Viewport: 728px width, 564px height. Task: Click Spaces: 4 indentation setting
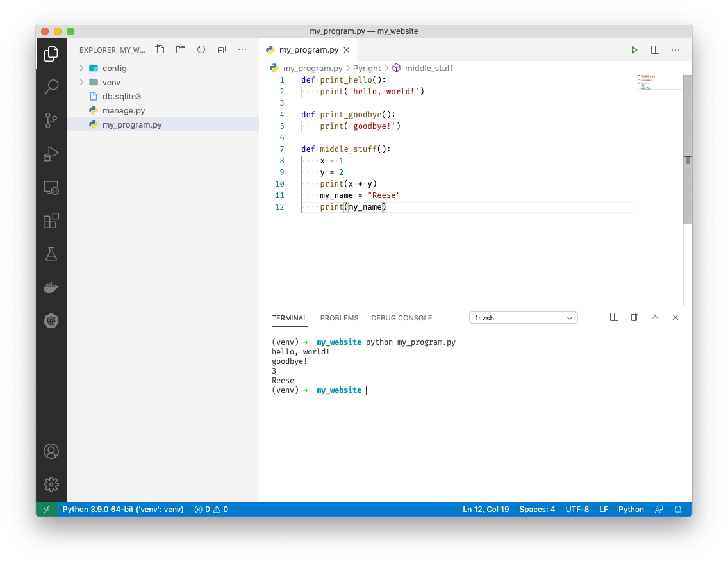[537, 510]
